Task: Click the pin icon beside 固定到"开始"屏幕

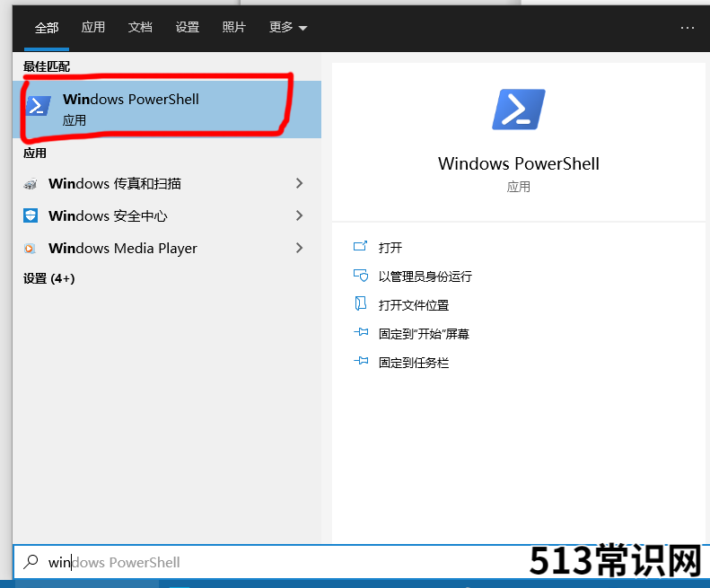Action: point(361,332)
